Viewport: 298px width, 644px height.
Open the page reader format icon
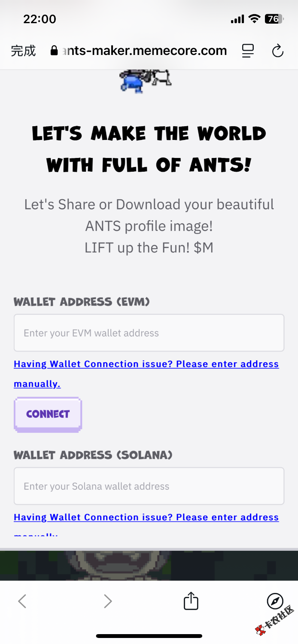pos(248,51)
